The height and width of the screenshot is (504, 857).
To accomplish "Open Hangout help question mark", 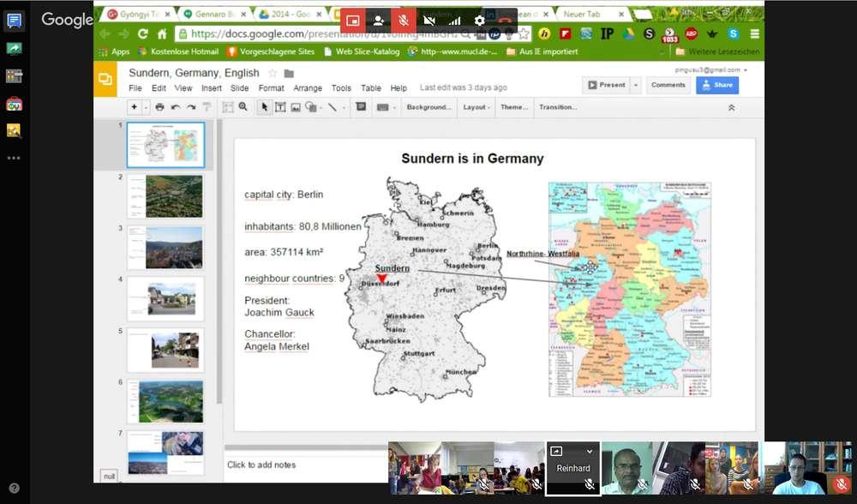I will click(x=15, y=489).
